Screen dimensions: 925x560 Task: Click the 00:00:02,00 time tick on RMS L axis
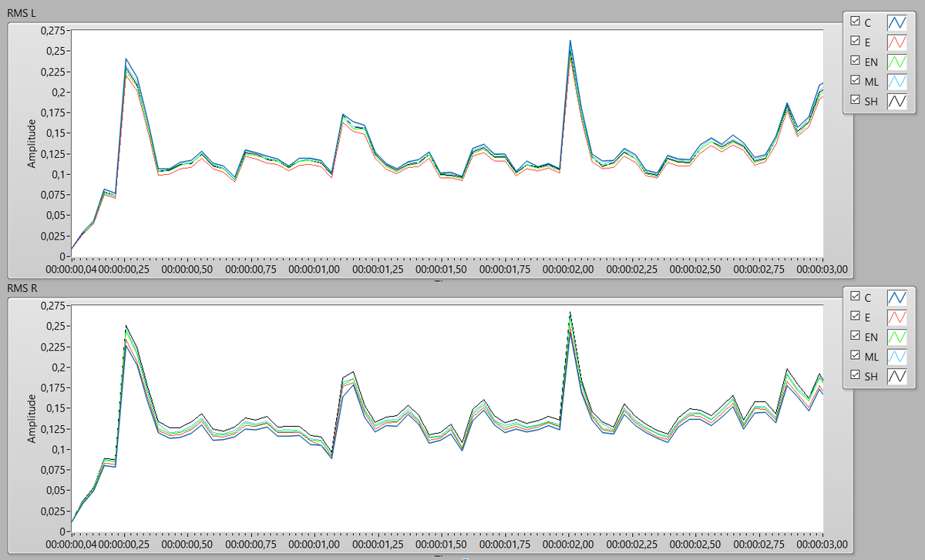coord(568,270)
